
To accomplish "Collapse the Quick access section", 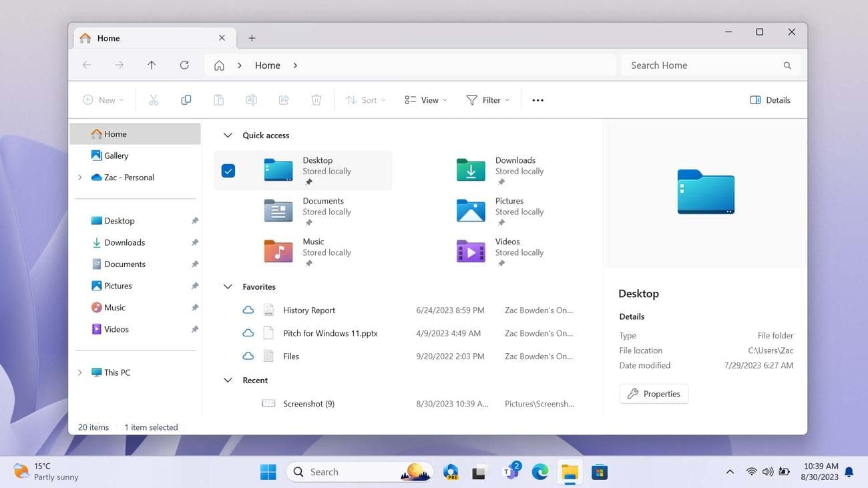I will [228, 135].
